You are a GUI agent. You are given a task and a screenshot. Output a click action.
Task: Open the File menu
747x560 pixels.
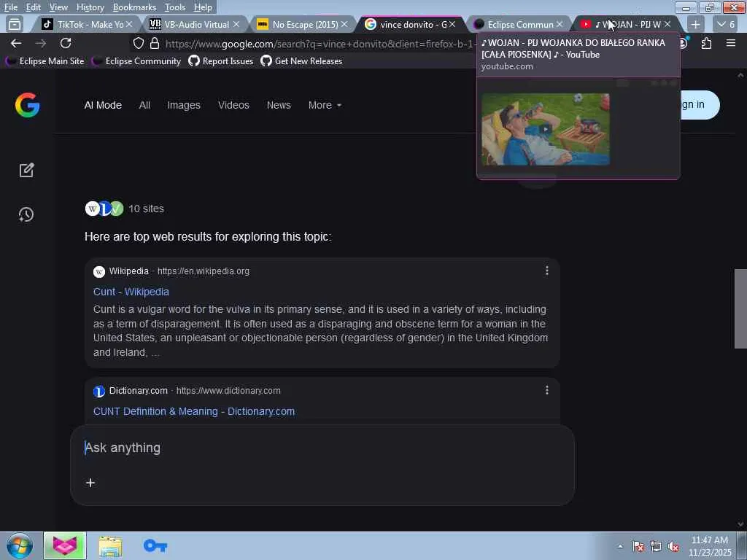(x=11, y=7)
